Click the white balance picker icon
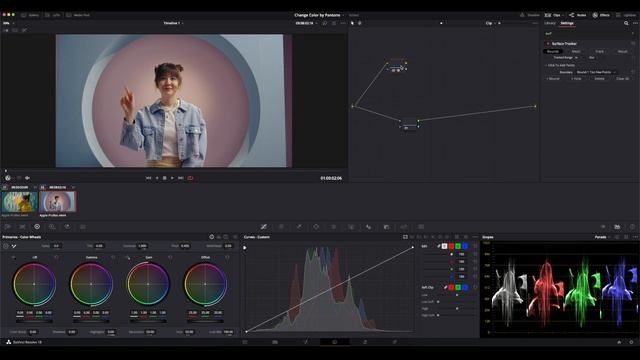This screenshot has width=640, height=360. [14, 246]
